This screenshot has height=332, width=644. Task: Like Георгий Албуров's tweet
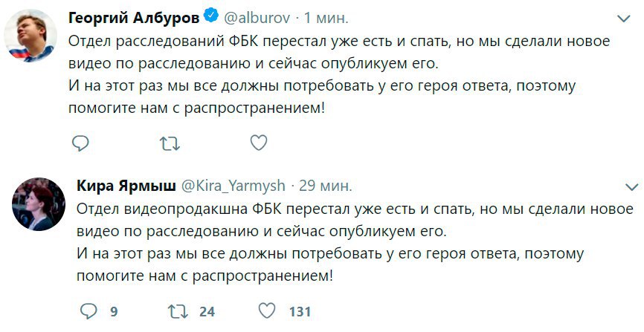pyautogui.click(x=257, y=143)
